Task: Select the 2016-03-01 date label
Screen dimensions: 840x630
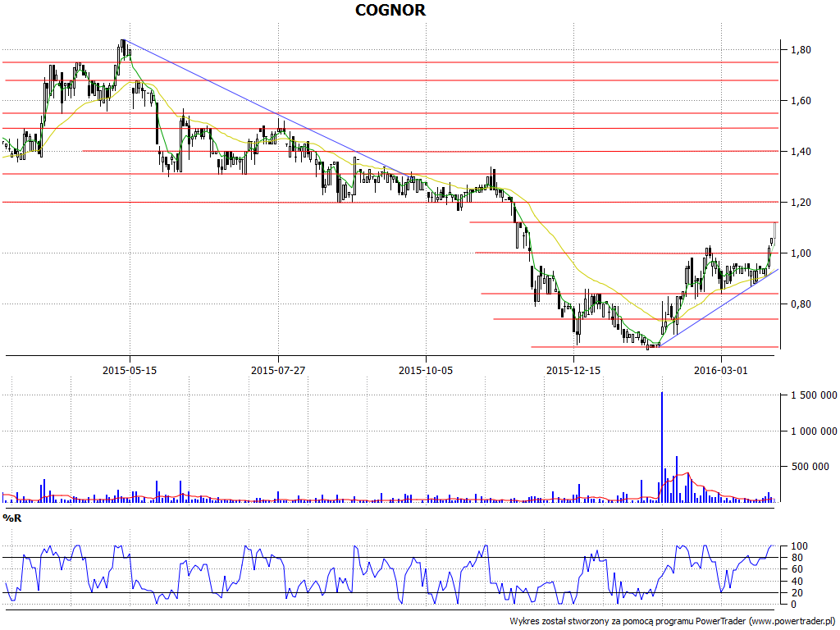Action: pyautogui.click(x=720, y=370)
